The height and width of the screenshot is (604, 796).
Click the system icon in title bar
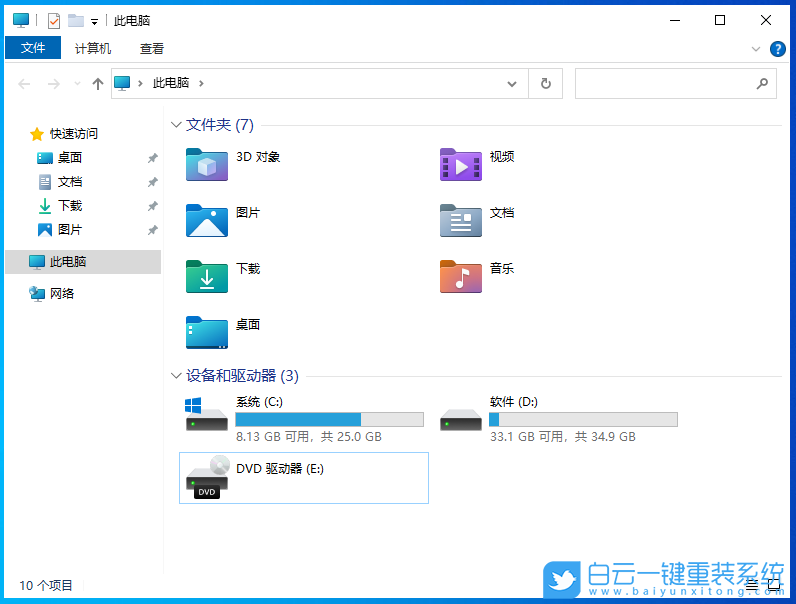(x=21, y=20)
